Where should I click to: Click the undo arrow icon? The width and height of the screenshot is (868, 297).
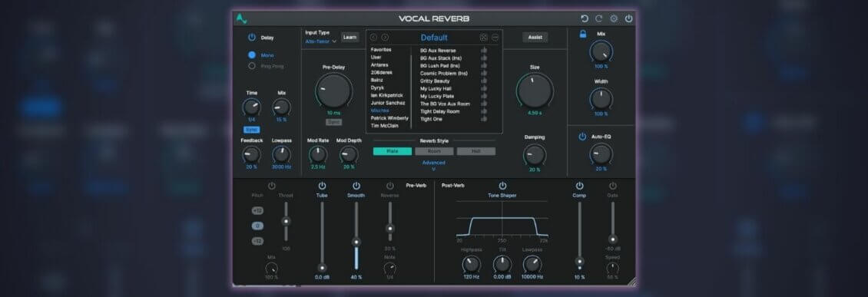click(x=585, y=19)
